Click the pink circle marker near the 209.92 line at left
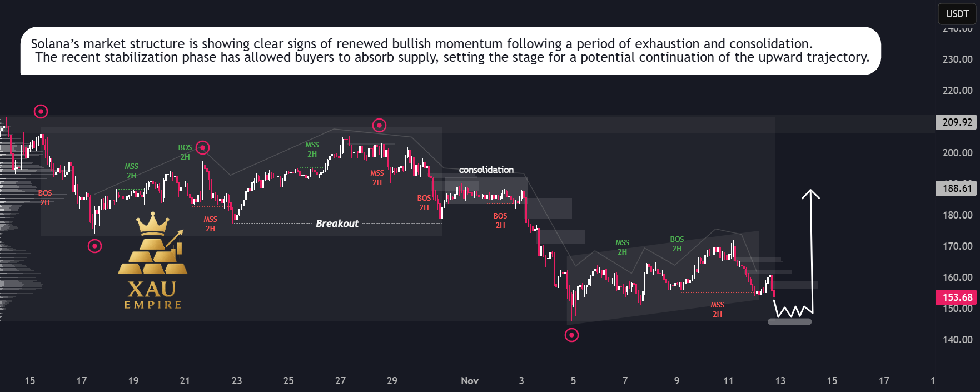 coord(41,112)
